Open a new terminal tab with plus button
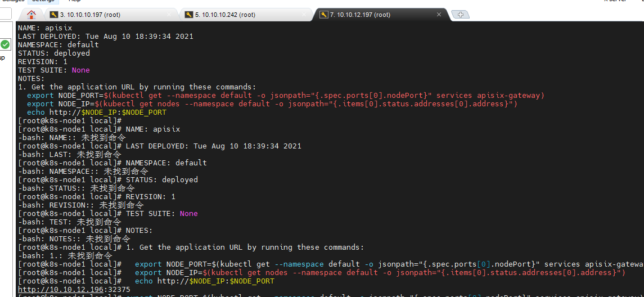644x297 pixels. tap(461, 15)
